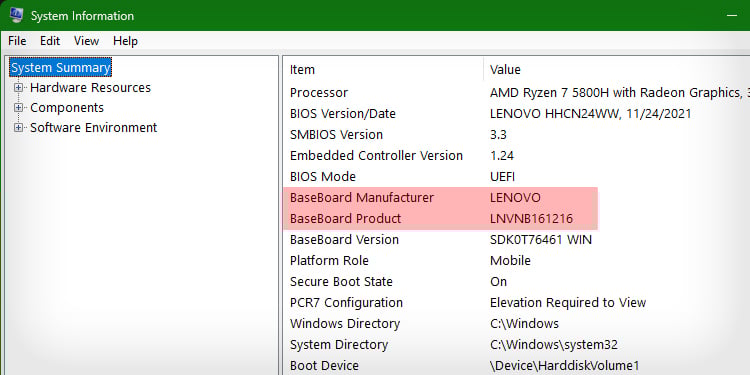Open the View menu

[86, 41]
